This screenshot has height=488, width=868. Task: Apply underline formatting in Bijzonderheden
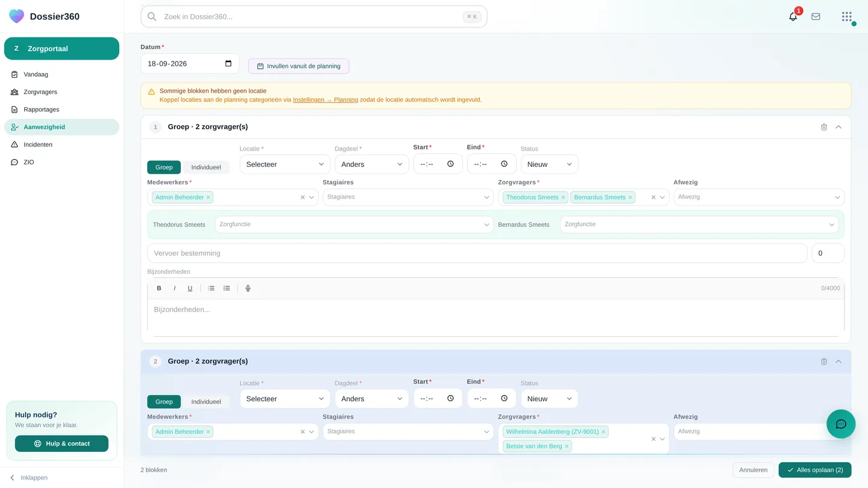[x=190, y=289]
